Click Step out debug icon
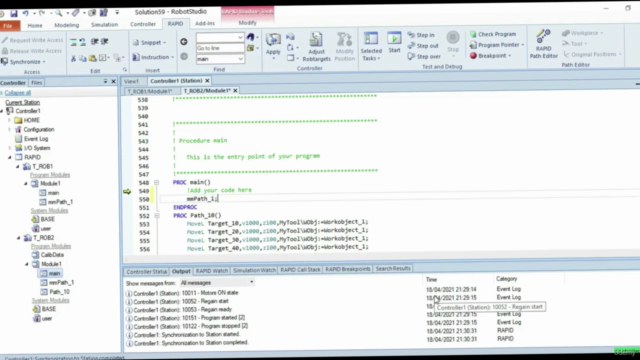This screenshot has height=360, width=640. tap(423, 46)
